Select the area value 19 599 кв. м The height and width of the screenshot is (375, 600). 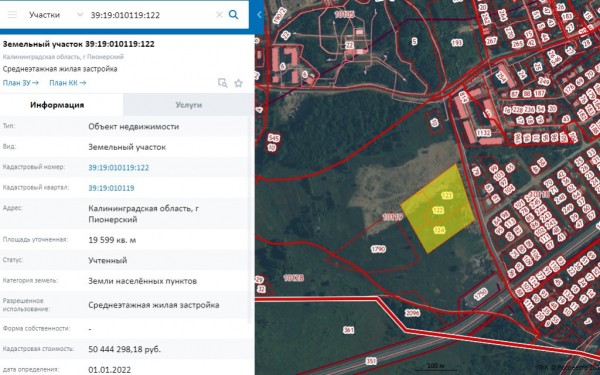click(x=112, y=240)
